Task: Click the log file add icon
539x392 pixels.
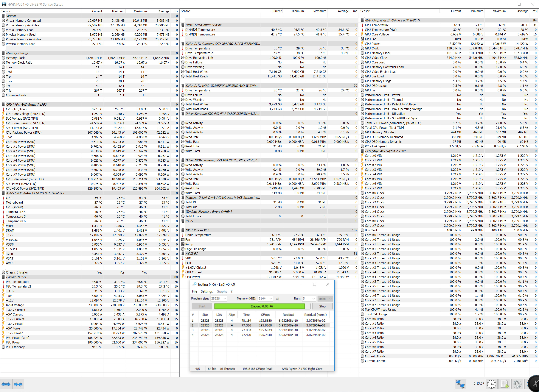Action: point(504,384)
